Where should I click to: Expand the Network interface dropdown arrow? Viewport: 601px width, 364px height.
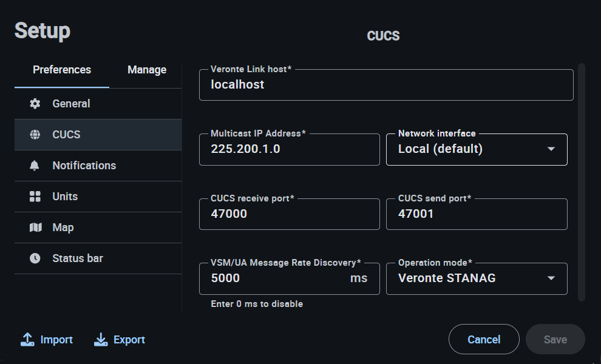click(x=551, y=149)
